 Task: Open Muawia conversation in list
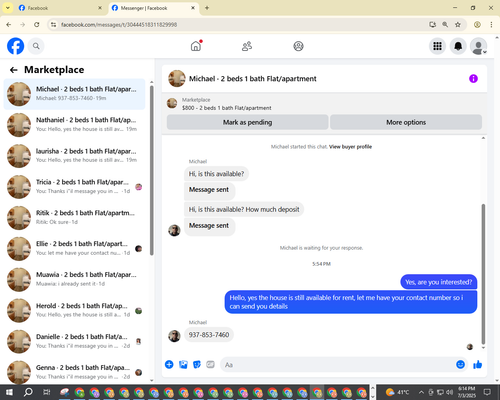click(74, 279)
